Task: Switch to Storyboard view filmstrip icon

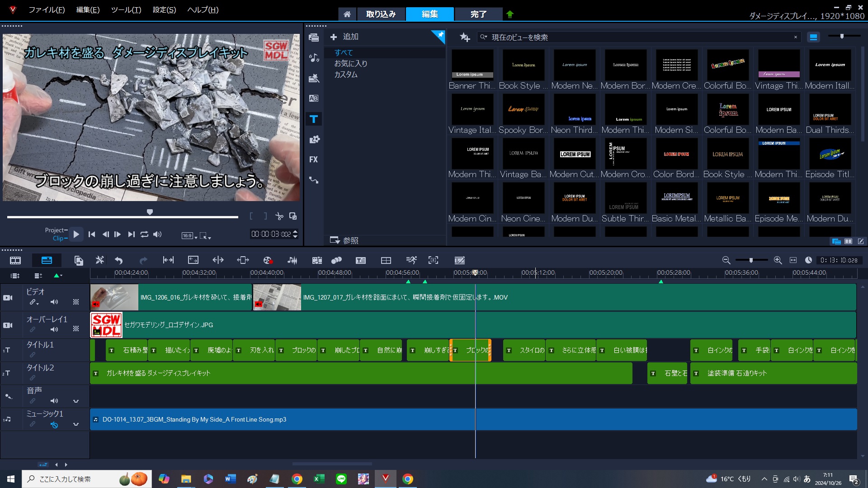Action: pyautogui.click(x=15, y=260)
